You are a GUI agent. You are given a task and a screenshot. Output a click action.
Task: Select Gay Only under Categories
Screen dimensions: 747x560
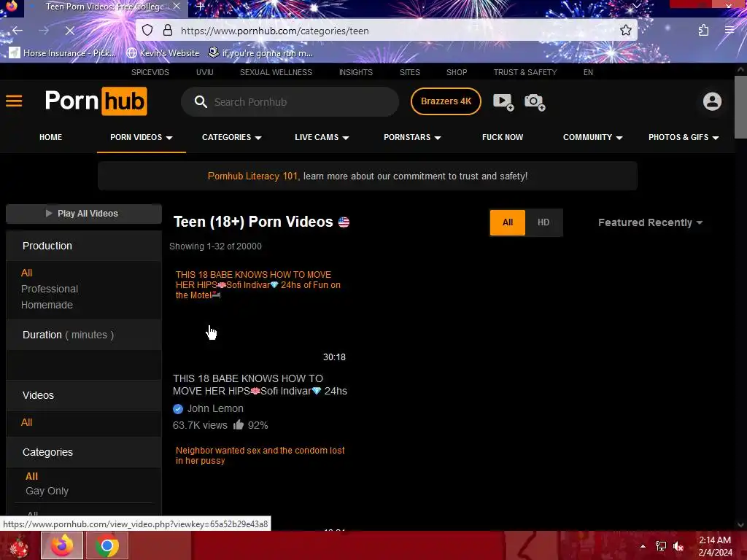47,491
